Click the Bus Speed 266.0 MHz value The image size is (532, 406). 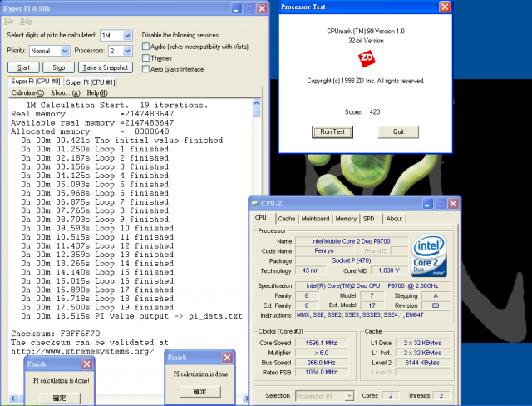[x=322, y=363]
